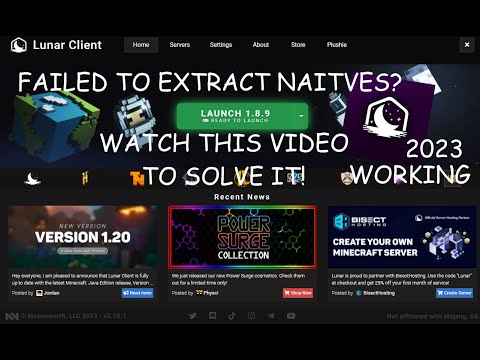The image size is (480, 360).
Task: Click Physci's avatar icon
Action: (199, 293)
